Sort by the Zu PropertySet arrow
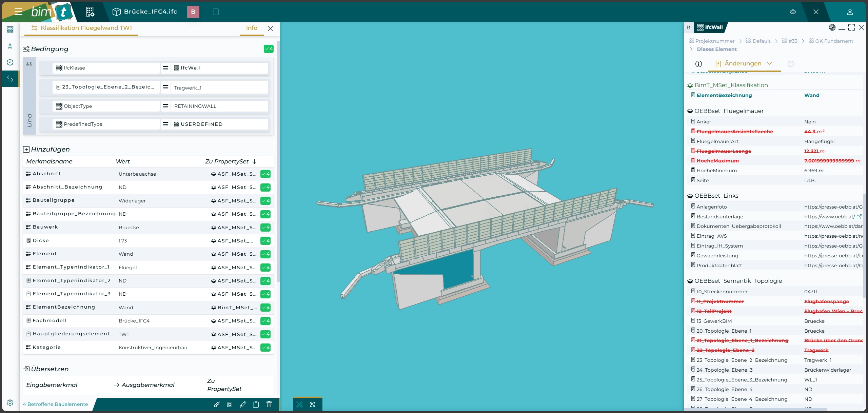The width and height of the screenshot is (868, 413). [x=255, y=161]
